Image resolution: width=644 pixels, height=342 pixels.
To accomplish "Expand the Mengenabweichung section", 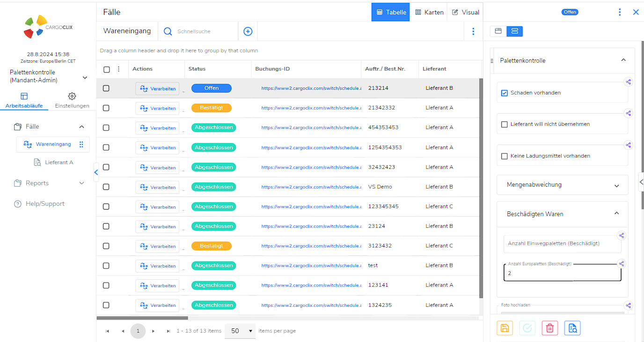I will [616, 185].
